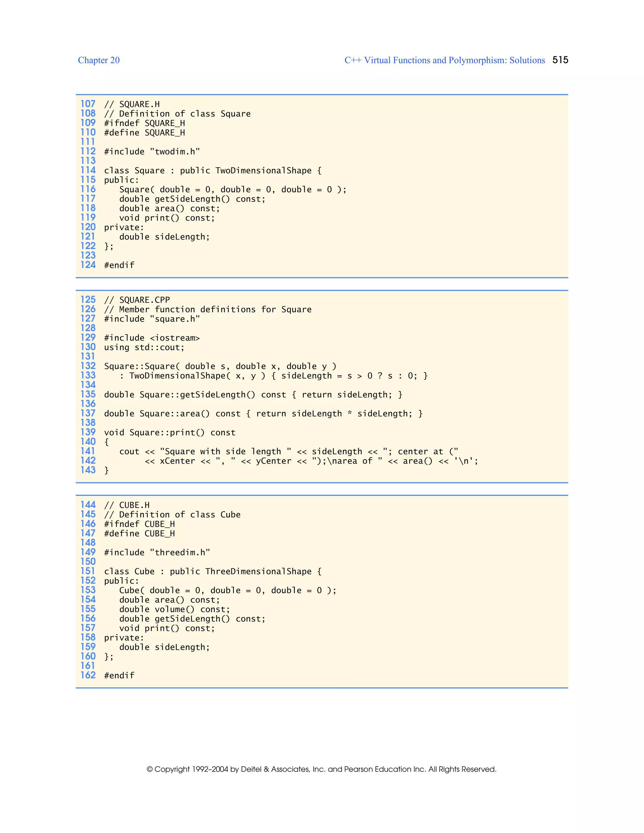
Task: Click '#include "twodim.h"' line
Action: [x=152, y=152]
